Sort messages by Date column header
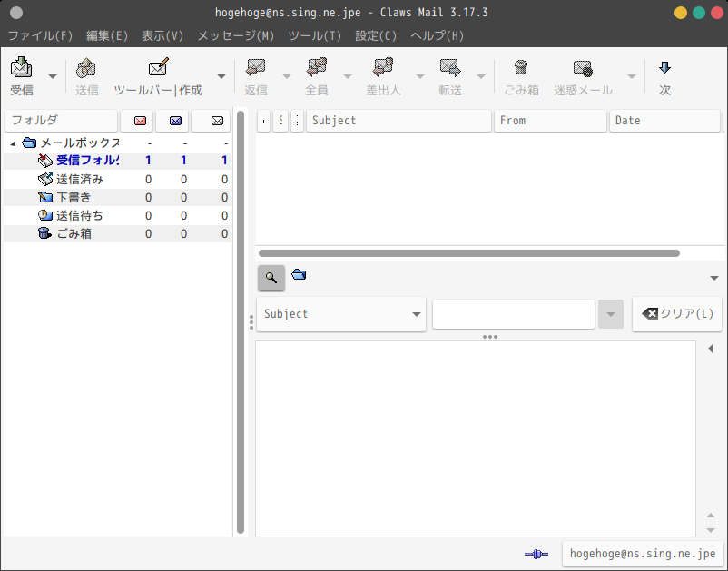 tap(664, 121)
